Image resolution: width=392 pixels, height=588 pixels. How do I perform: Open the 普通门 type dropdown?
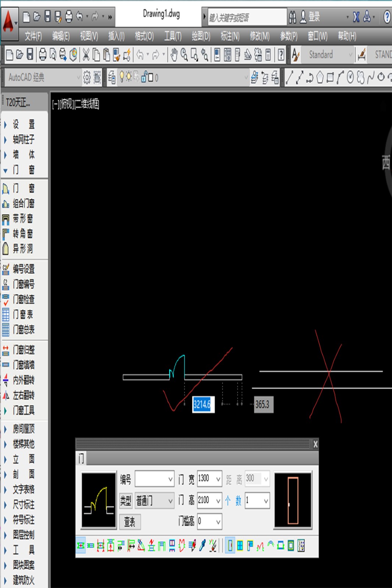170,501
